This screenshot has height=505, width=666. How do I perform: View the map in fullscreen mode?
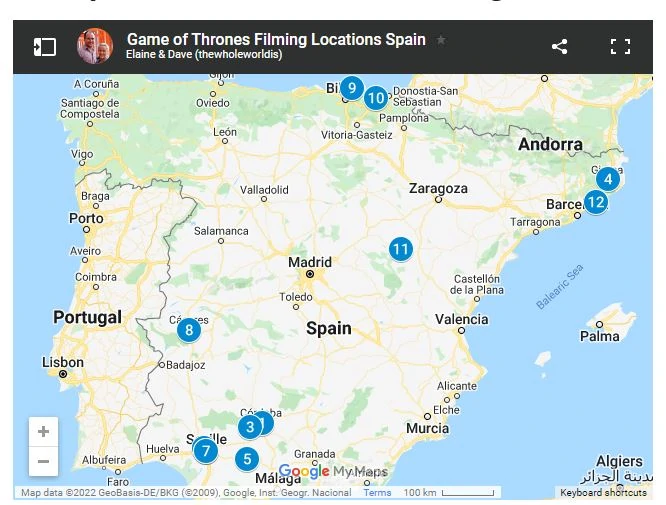click(x=620, y=46)
